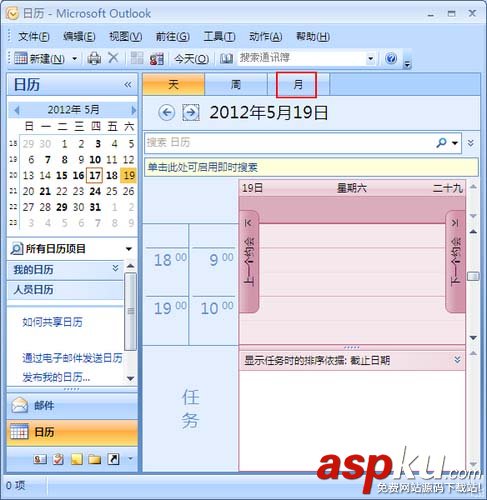Click People's Calendars (人员日历) header

65,290
